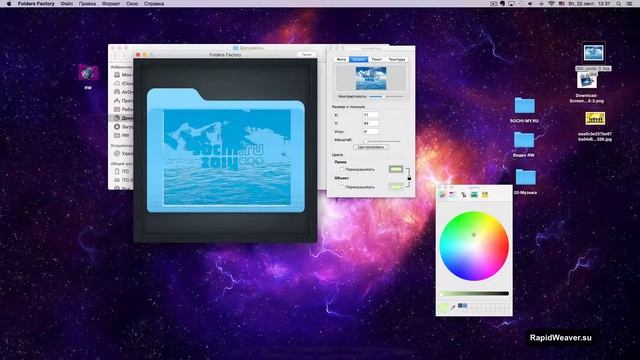Viewport: 640px width, 360px height.
Task: Open the Объект color well
Action: pos(396,187)
